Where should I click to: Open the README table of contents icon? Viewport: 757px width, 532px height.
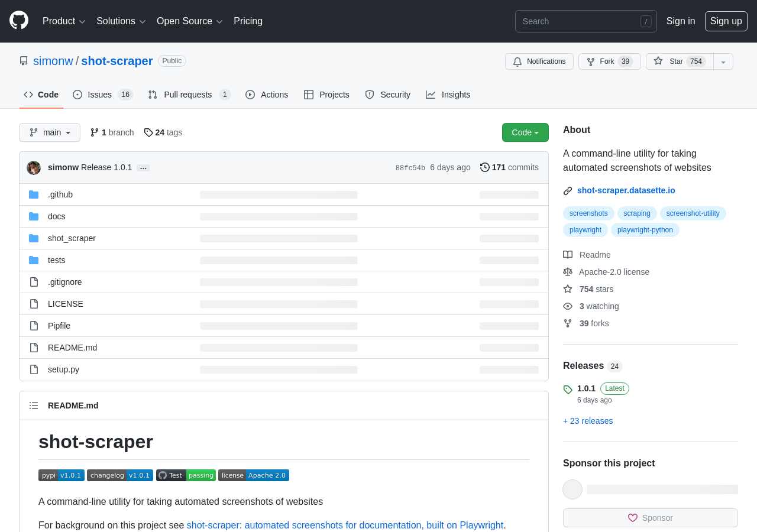[x=34, y=406]
